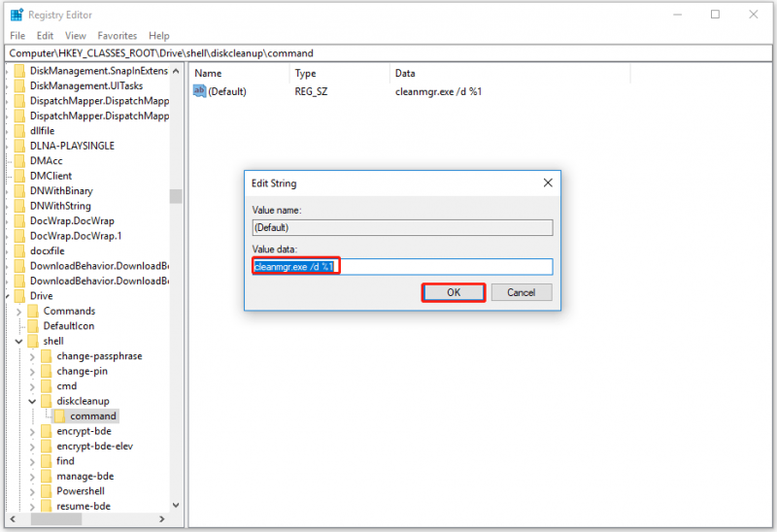Click the registry path address bar
This screenshot has height=532, width=777.
point(388,53)
